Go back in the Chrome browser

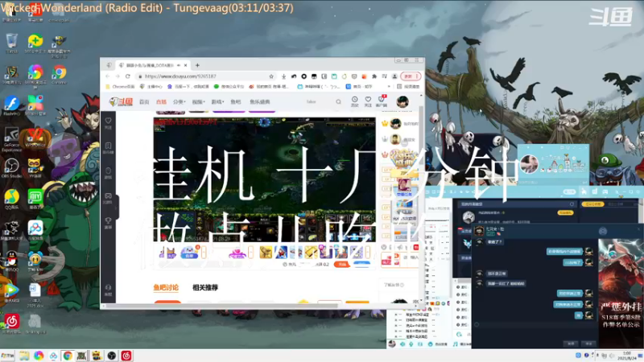tap(108, 76)
